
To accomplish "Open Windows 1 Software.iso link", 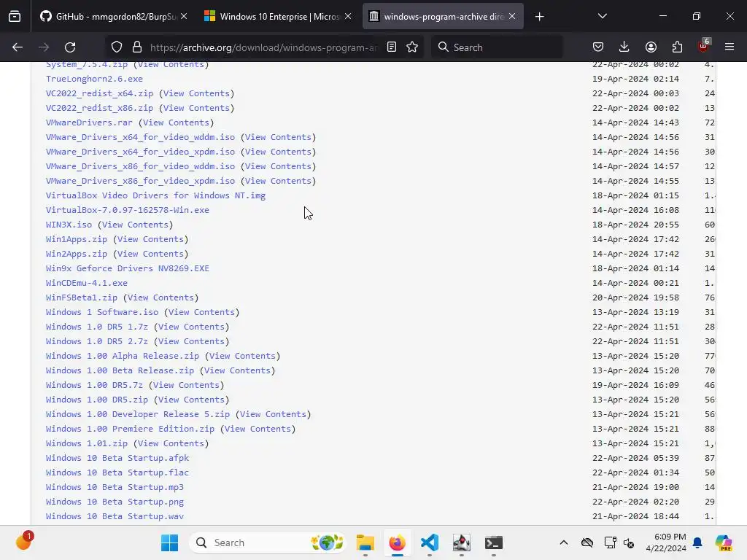I will [102, 312].
